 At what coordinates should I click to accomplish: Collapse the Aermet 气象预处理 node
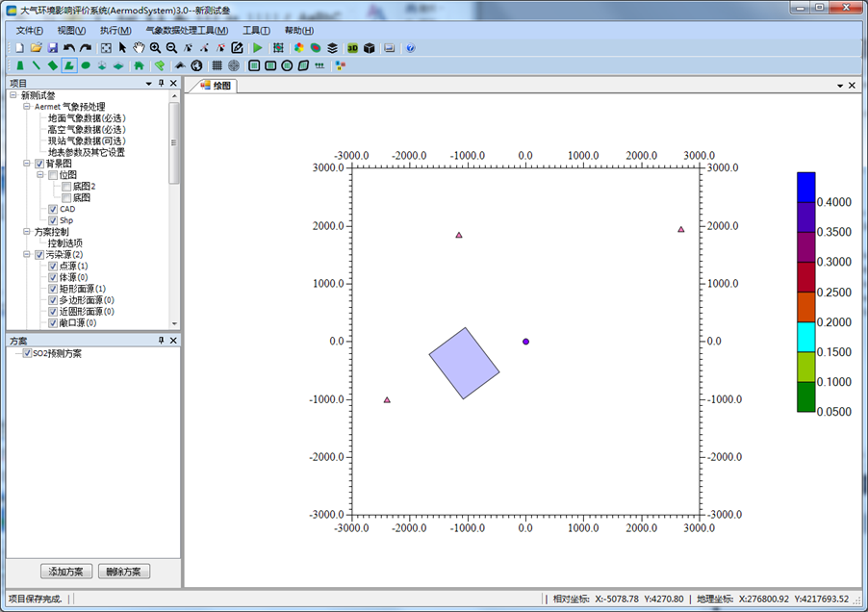[27, 107]
